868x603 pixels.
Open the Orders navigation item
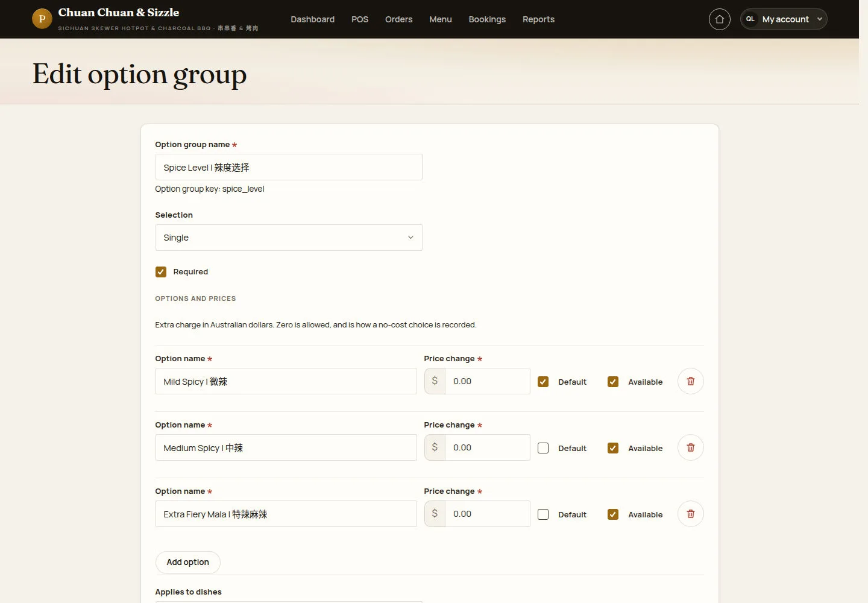[x=398, y=19]
